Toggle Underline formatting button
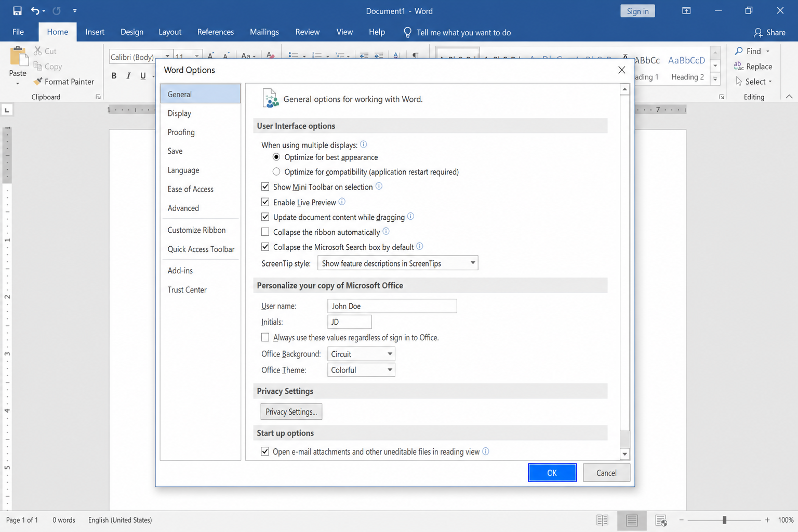This screenshot has width=798, height=532. 143,76
